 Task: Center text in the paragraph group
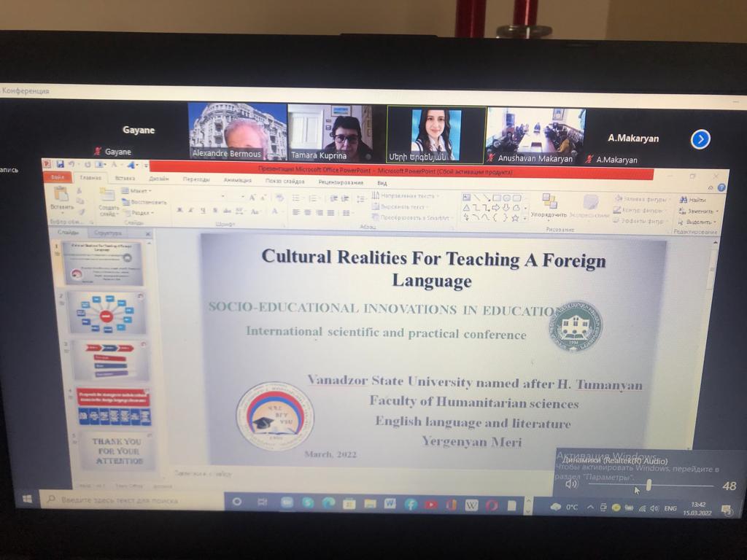[307, 212]
